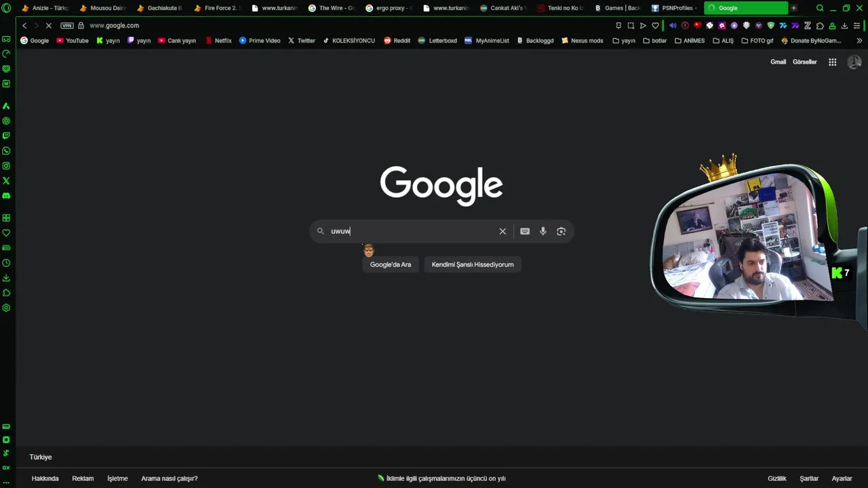Switch to the Mousou Dairi tab
Viewport: 868px width, 488px height.
tap(102, 8)
